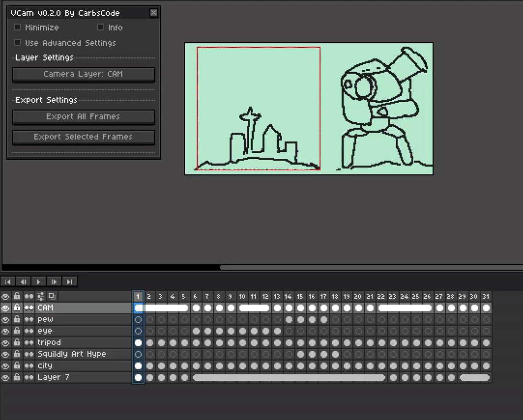This screenshot has width=523, height=420.
Task: Enable Use Advanced Settings
Action: (x=18, y=43)
